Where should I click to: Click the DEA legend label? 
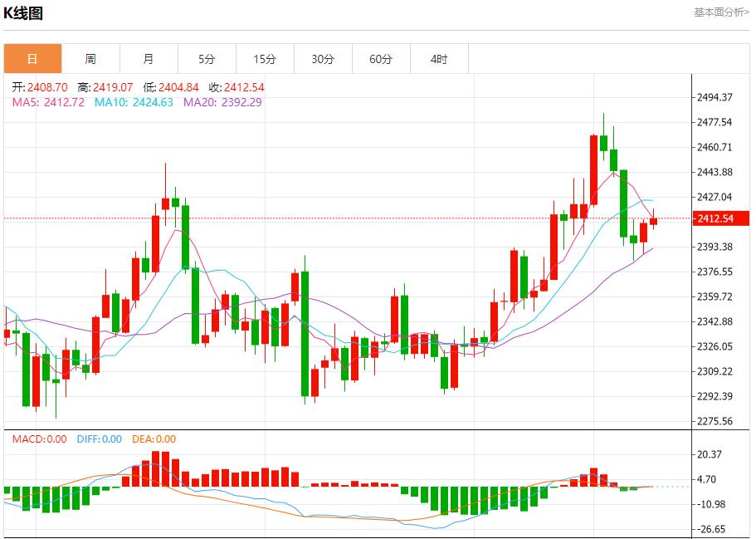[154, 439]
